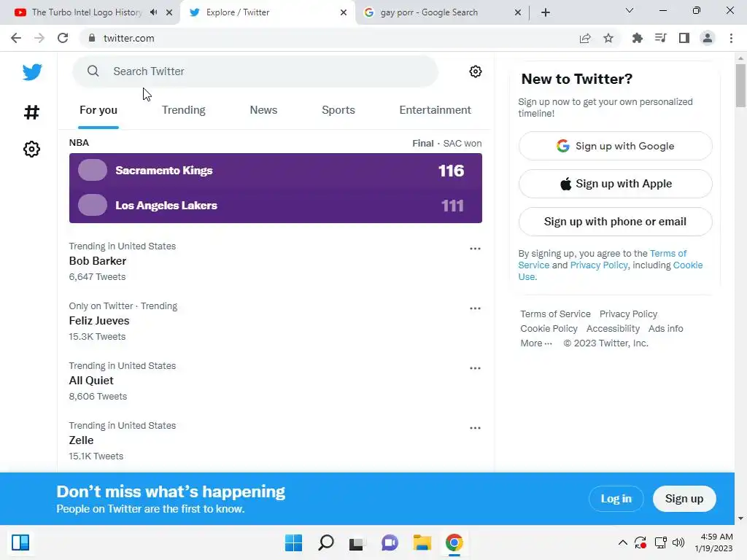The height and width of the screenshot is (560, 747).
Task: Show hidden system tray icons
Action: (x=622, y=542)
